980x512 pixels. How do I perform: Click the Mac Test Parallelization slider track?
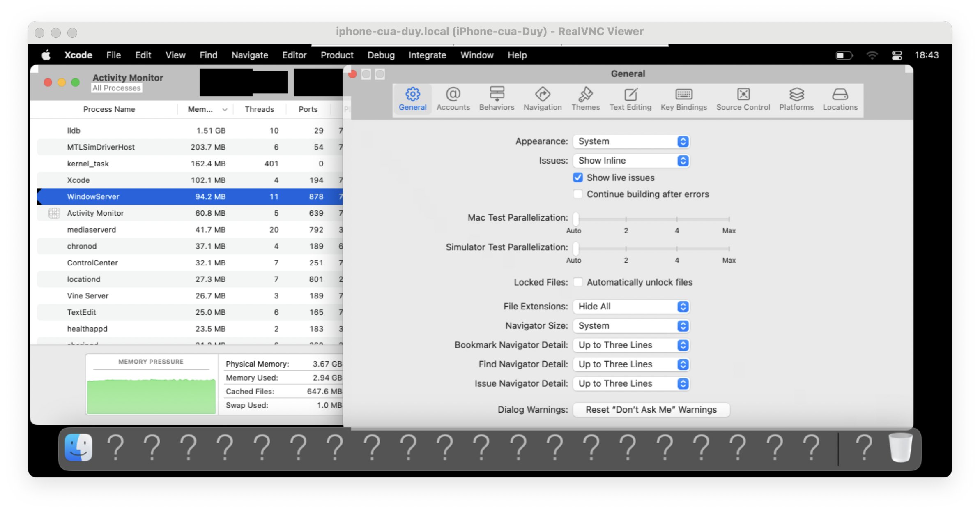(653, 219)
